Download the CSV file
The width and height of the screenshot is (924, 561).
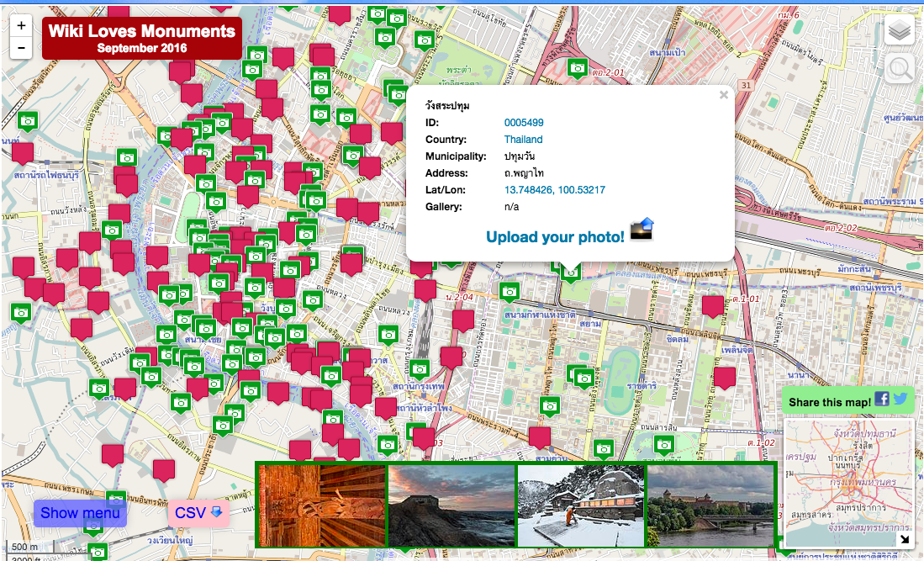(198, 513)
